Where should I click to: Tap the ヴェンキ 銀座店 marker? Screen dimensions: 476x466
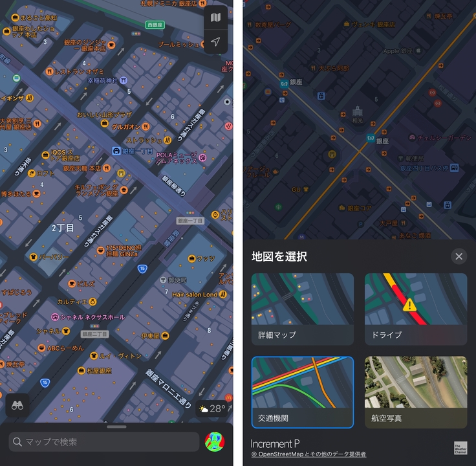pyautogui.click(x=347, y=24)
